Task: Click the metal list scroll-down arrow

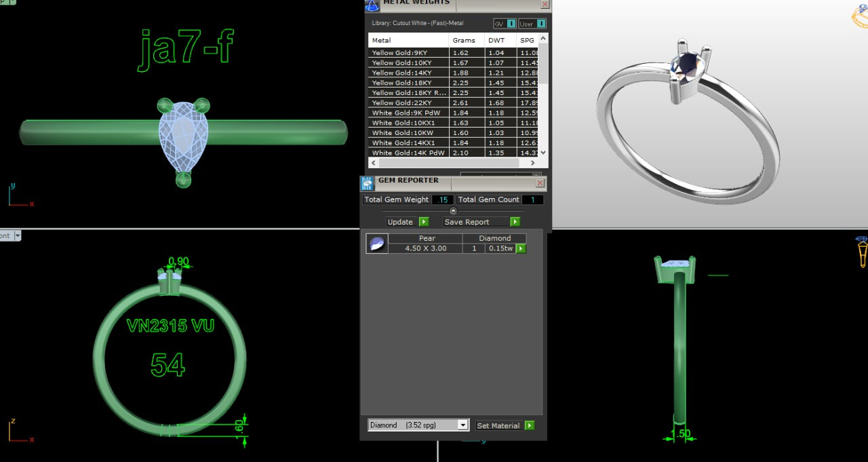Action: click(x=542, y=153)
